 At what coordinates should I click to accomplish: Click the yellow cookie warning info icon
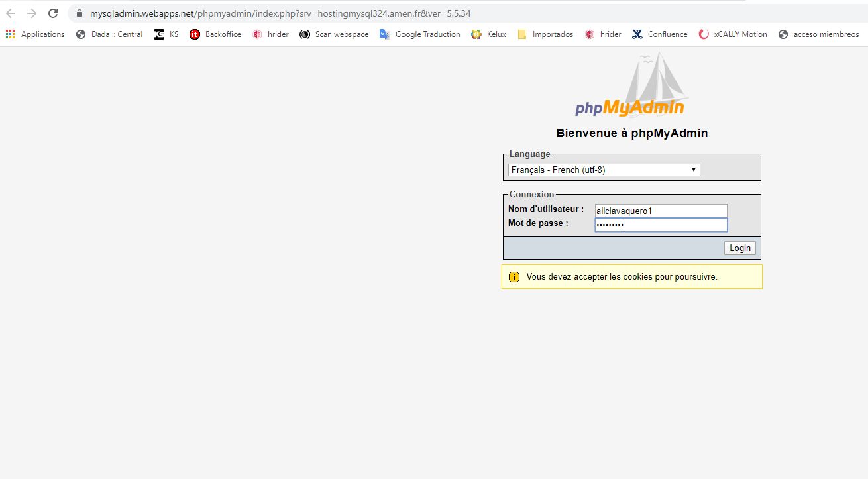[x=514, y=277]
